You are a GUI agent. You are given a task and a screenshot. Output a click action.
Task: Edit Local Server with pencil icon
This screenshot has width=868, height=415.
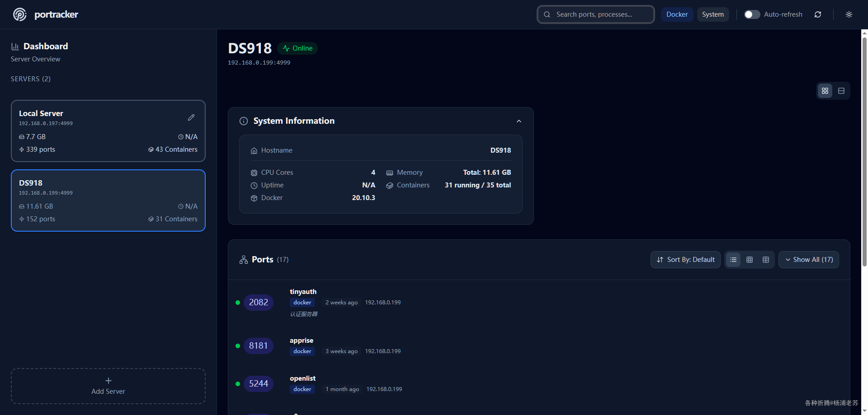[x=191, y=117]
